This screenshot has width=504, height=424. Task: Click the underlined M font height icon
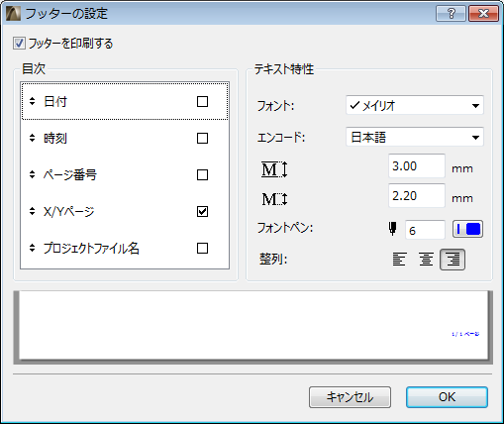click(x=274, y=169)
